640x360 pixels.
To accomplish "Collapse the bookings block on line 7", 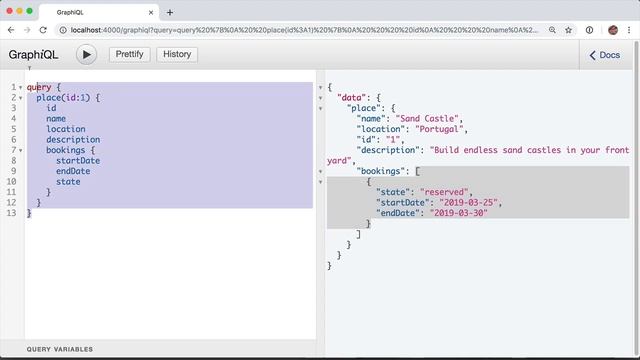I will tap(20, 151).
